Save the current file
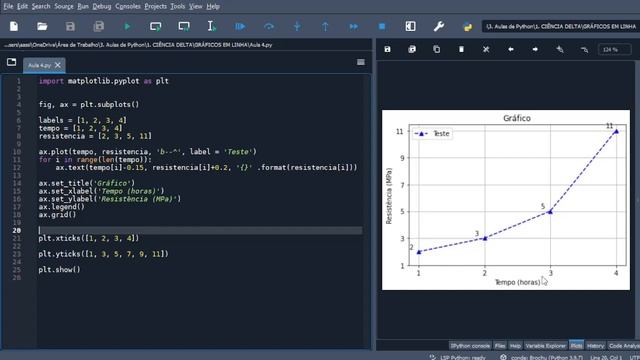The width and height of the screenshot is (640, 360). [x=70, y=27]
